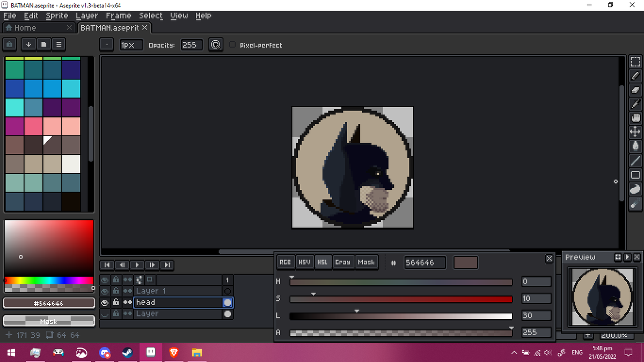Open Brave browser from the taskbar
This screenshot has width=644, height=362.
click(x=173, y=353)
